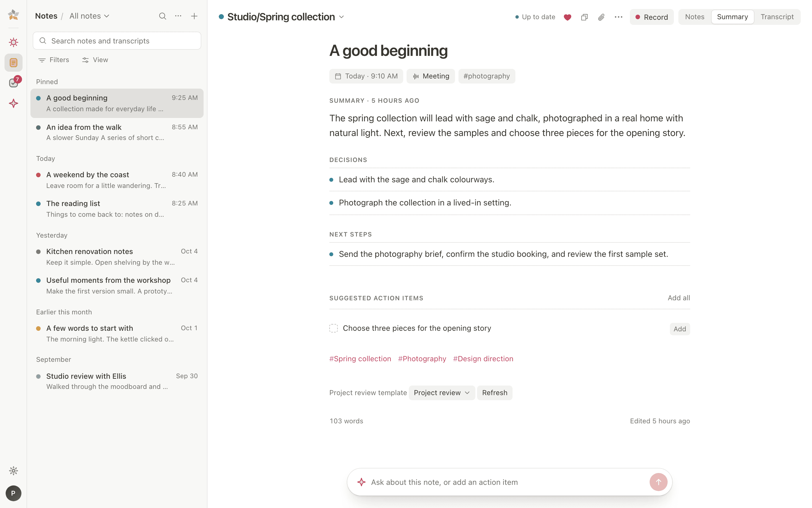The height and width of the screenshot is (508, 812).
Task: Expand the All notes dropdown
Action: pyautogui.click(x=89, y=16)
